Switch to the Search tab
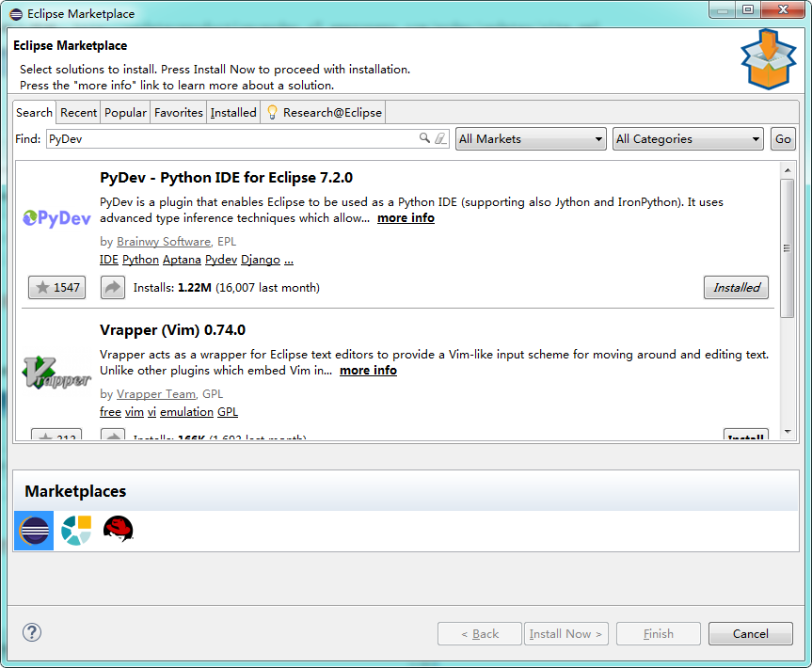The height and width of the screenshot is (668, 812). [34, 112]
